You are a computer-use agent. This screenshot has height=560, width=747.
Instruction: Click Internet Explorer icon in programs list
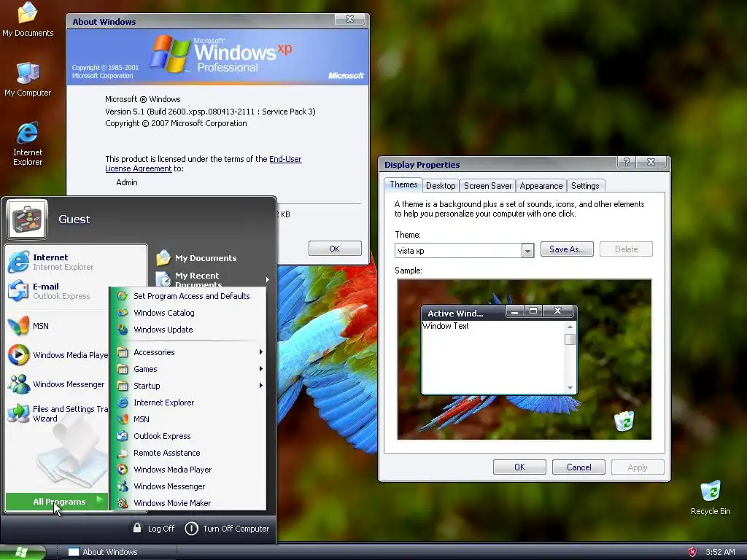[x=123, y=402]
